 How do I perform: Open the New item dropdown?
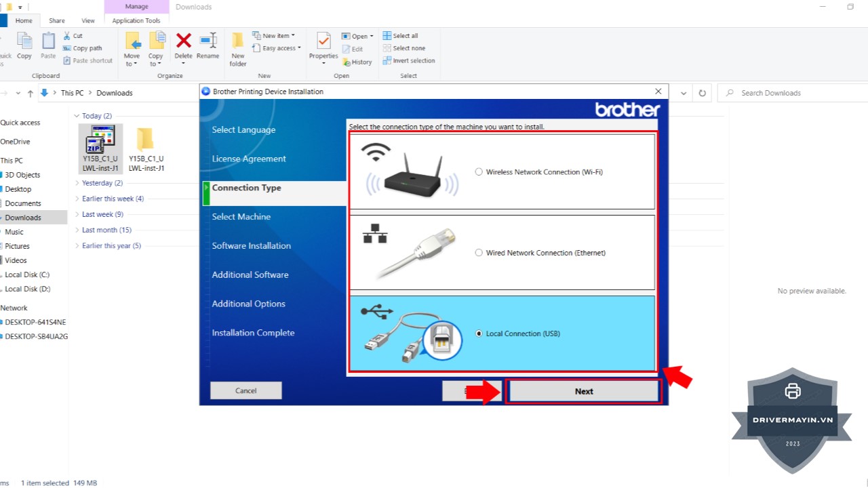[x=276, y=36]
